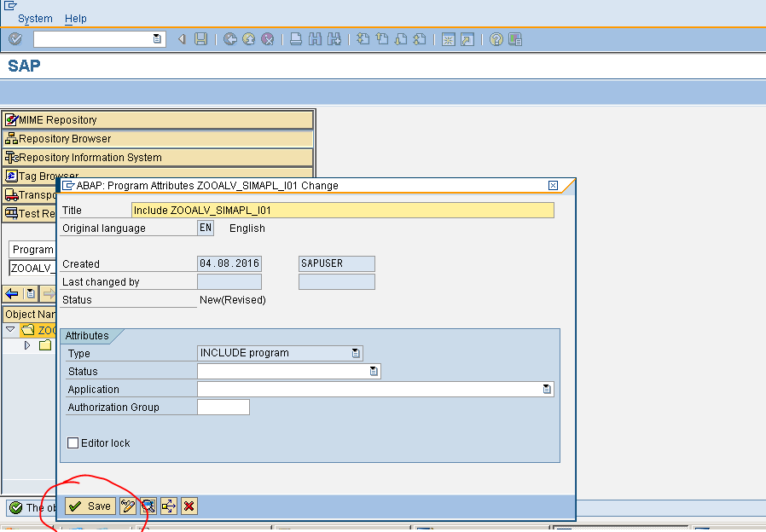Click the history list icon beside back arrow

coord(31,293)
